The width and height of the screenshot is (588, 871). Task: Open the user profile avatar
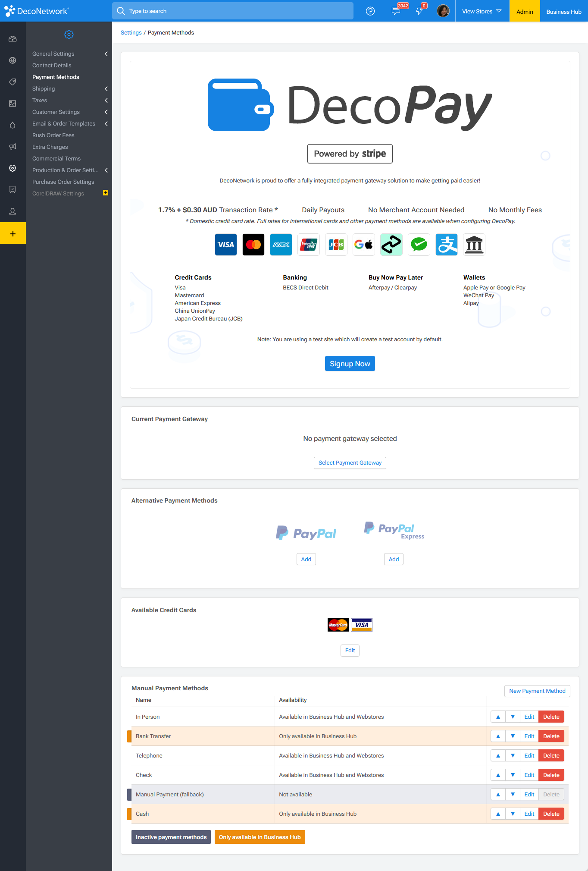(x=443, y=11)
